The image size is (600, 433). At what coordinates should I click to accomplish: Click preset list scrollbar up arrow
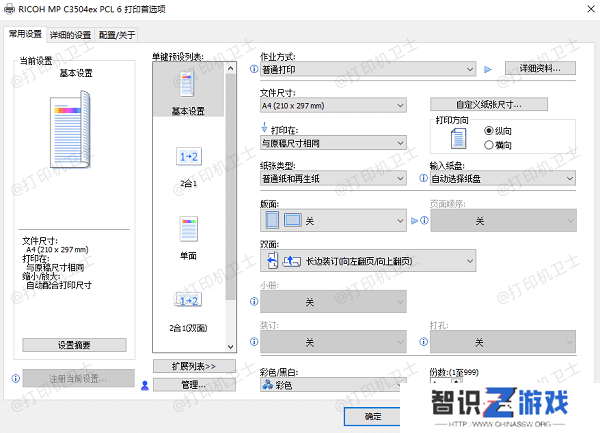230,68
